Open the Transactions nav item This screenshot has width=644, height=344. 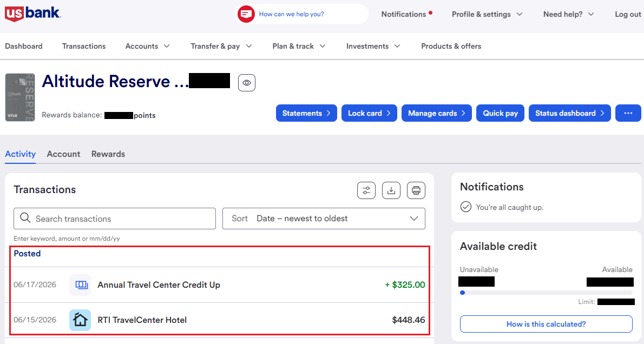tap(84, 46)
